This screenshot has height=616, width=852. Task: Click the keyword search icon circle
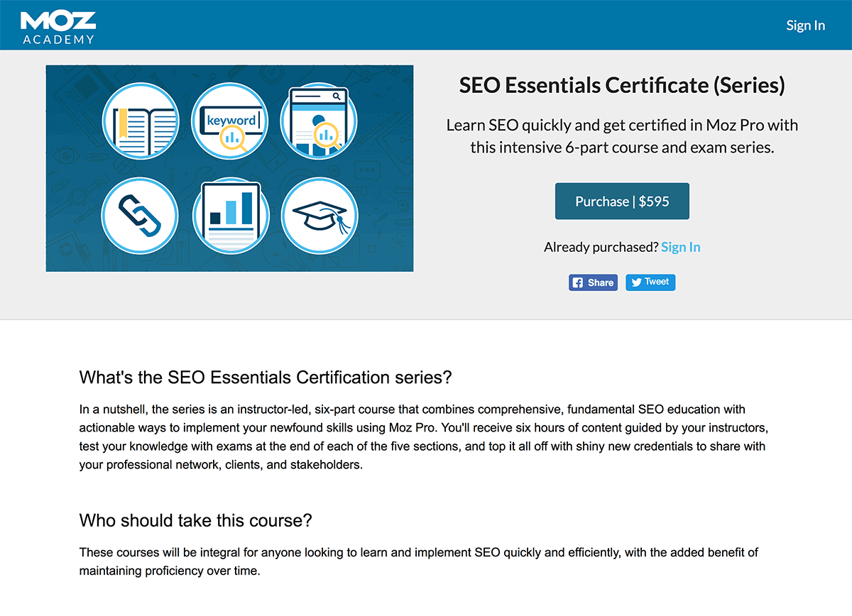click(x=230, y=121)
